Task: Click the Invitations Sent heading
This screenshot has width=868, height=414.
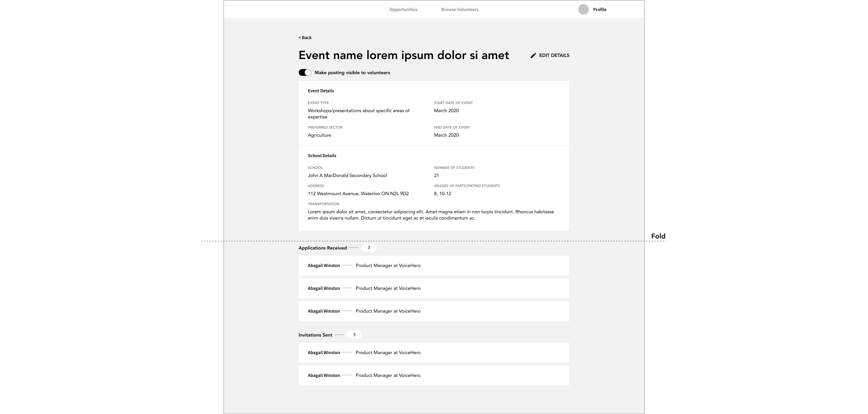Action: (x=315, y=335)
